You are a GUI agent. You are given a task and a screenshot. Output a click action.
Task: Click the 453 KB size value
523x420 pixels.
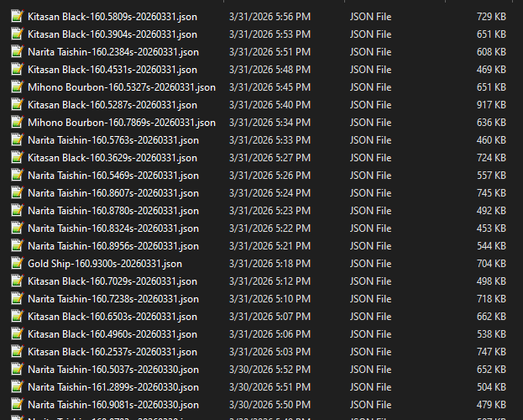click(x=491, y=228)
